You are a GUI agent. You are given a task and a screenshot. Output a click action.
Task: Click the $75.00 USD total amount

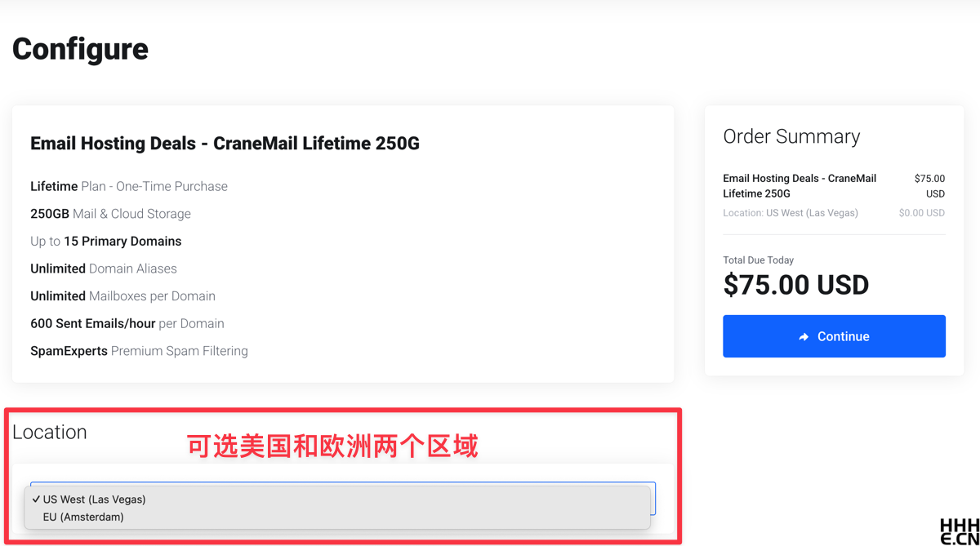[x=796, y=285]
